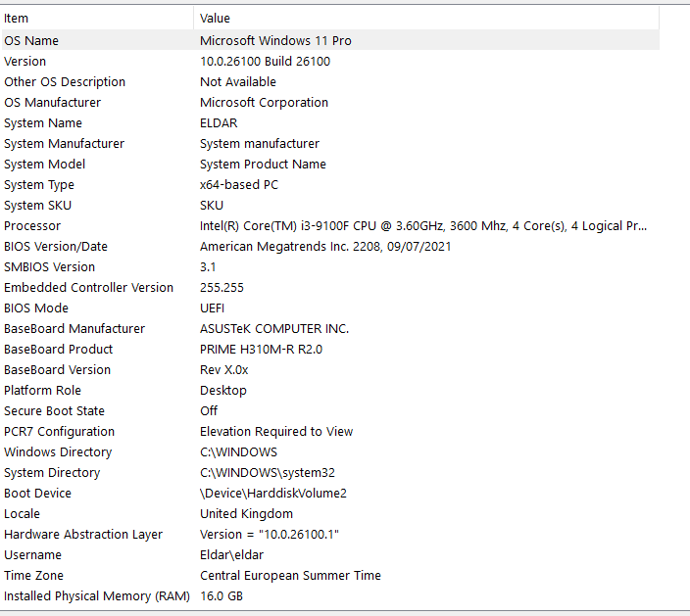Click the Item column header

97,18
